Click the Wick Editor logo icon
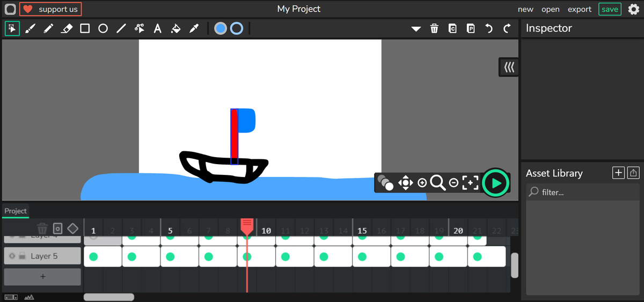 (10, 9)
